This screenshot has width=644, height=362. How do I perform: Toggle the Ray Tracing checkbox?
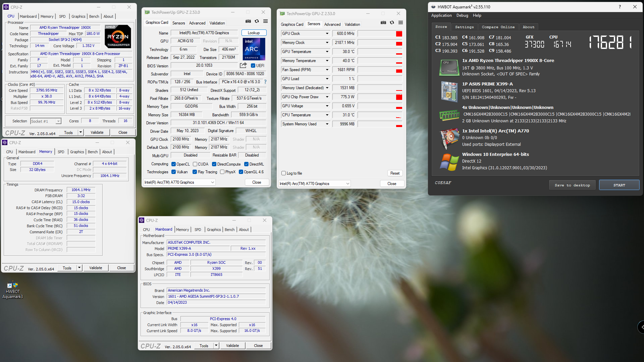195,172
